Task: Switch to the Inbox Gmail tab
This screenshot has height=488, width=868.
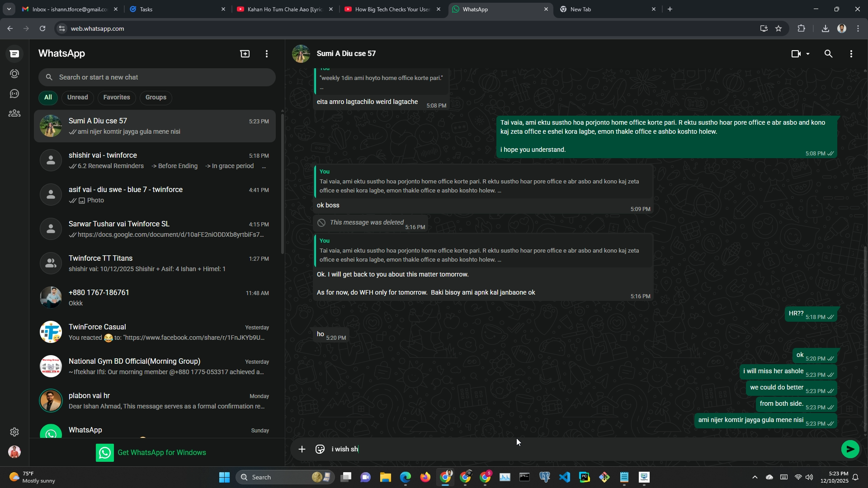Action: (x=68, y=9)
